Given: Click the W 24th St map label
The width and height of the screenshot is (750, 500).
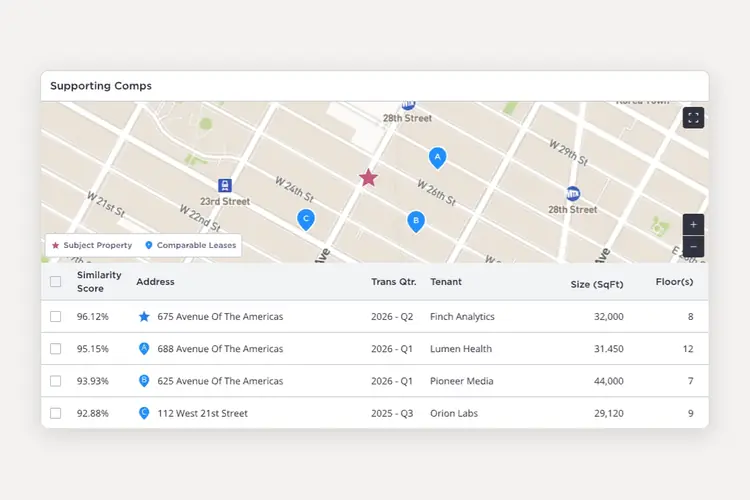Looking at the screenshot, I should point(294,189).
